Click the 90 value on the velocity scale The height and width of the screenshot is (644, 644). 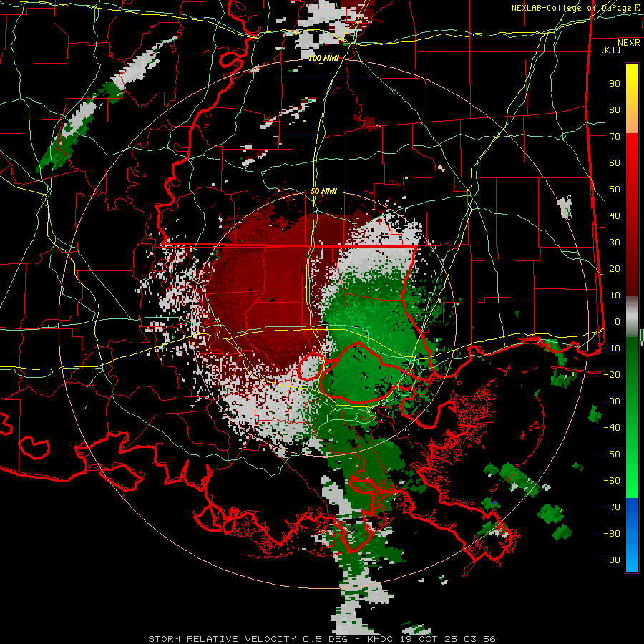[615, 84]
